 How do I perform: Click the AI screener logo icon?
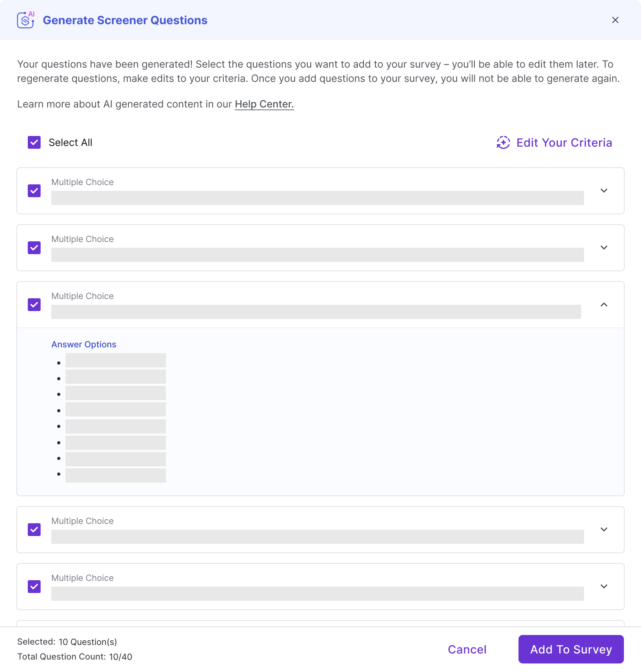coord(26,20)
